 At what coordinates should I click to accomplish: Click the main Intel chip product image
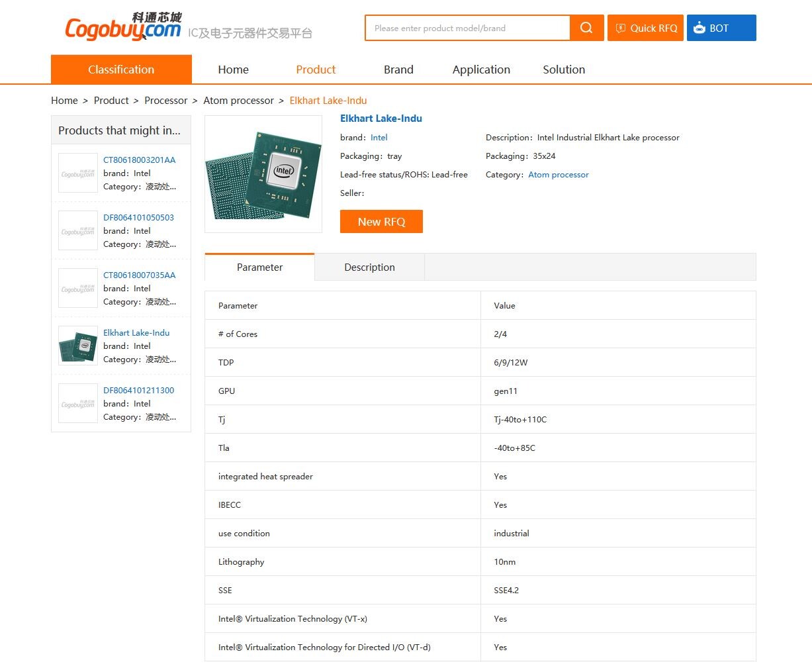pyautogui.click(x=263, y=174)
